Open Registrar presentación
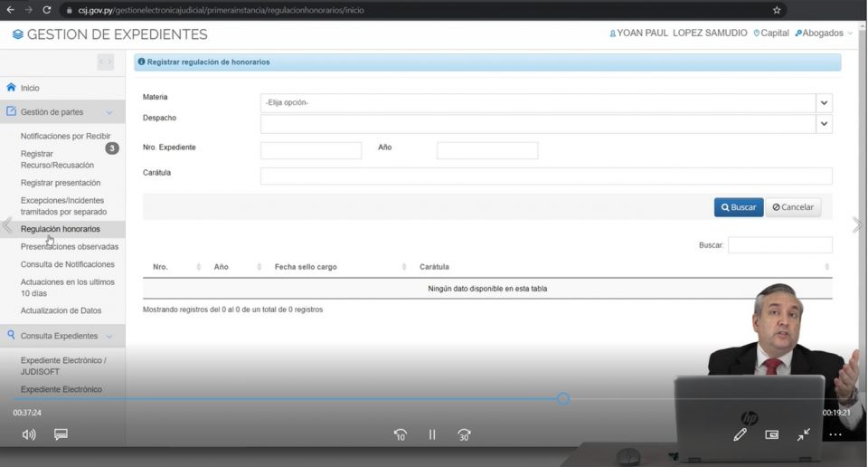Screen dimensions: 868x467 point(61,183)
